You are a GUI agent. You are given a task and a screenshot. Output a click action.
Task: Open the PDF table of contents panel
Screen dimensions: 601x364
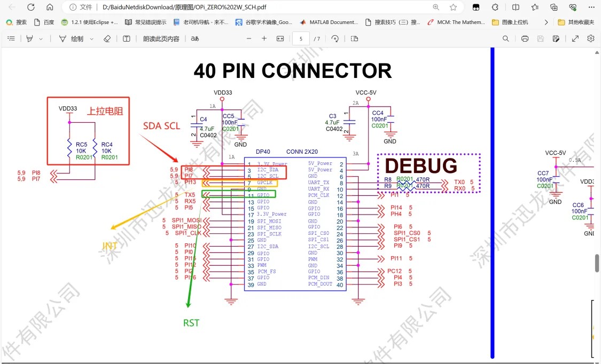click(x=11, y=39)
